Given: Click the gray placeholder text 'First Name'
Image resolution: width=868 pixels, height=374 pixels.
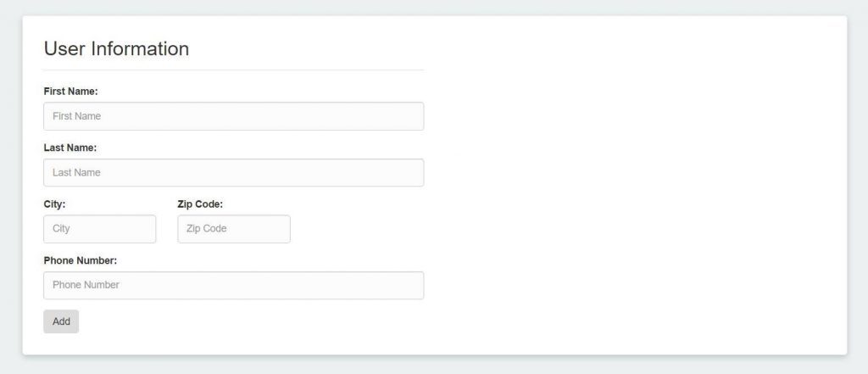Looking at the screenshot, I should pyautogui.click(x=76, y=116).
